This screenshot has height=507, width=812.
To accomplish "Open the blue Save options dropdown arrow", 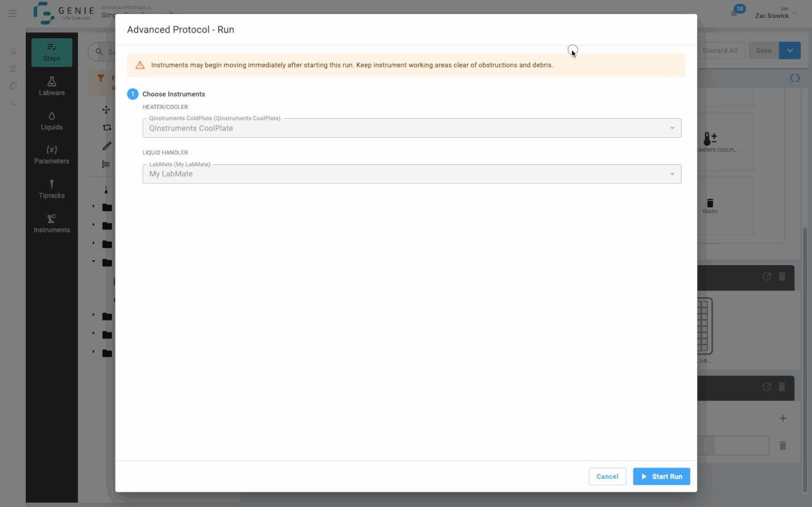I will 790,50.
